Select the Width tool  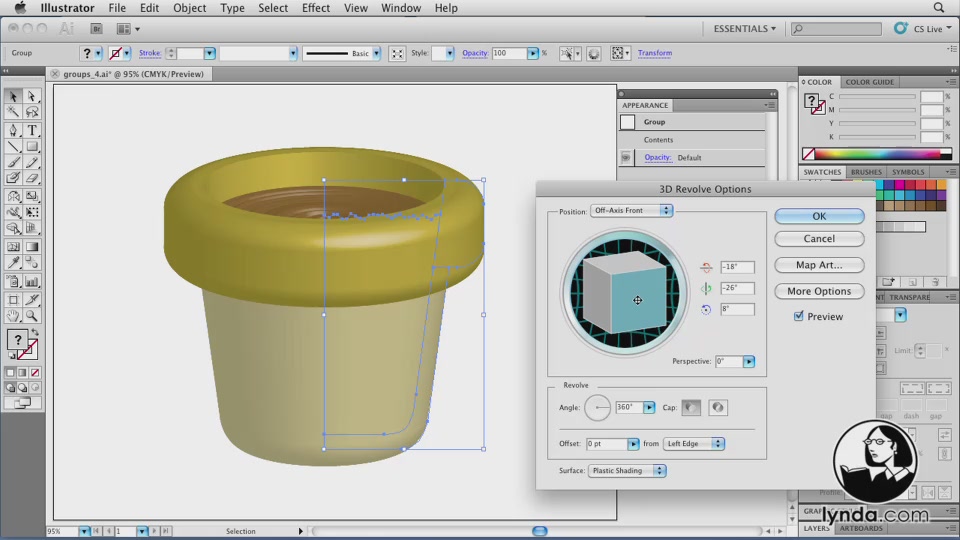point(13,212)
